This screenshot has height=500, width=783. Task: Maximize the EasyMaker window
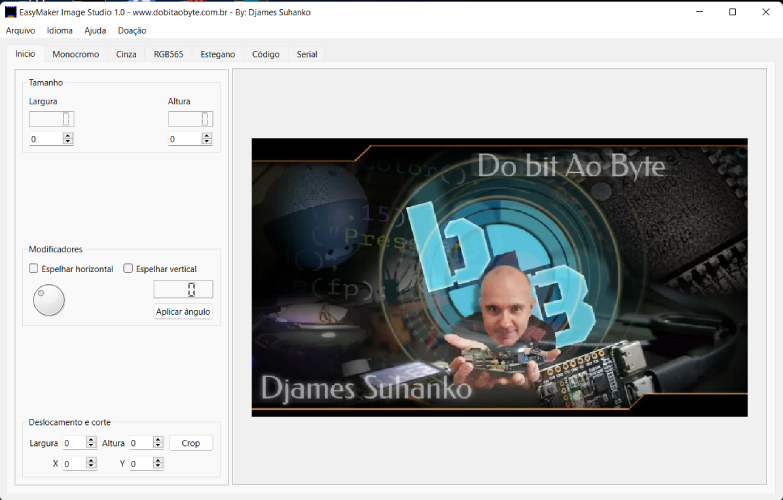click(733, 11)
